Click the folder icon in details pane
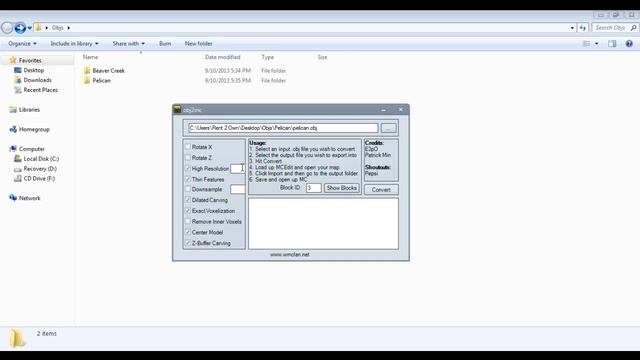Screen dimensions: 640x360 tap(17, 338)
